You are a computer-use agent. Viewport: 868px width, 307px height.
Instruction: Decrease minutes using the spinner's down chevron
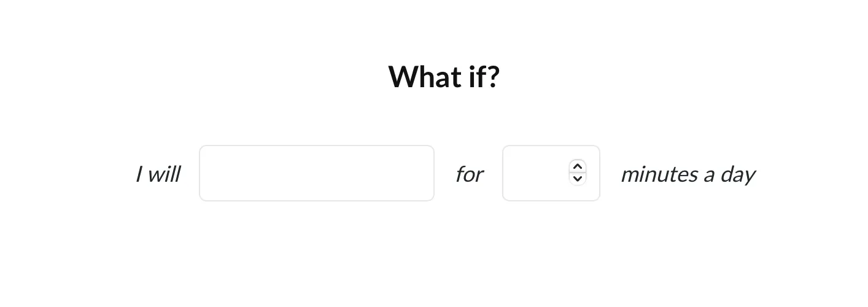click(x=577, y=179)
